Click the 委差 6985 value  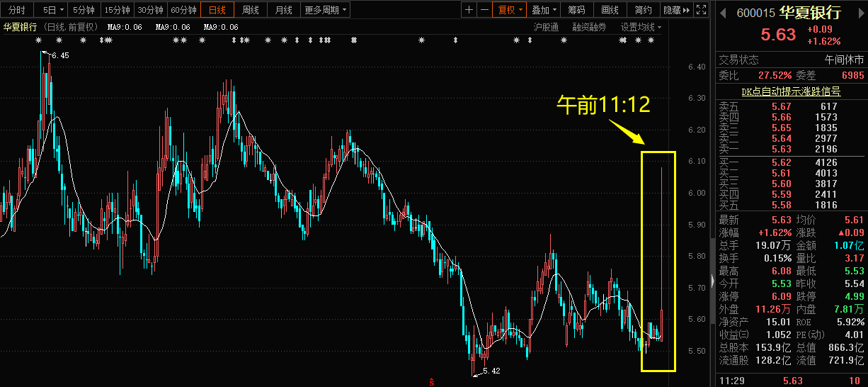tap(852, 75)
